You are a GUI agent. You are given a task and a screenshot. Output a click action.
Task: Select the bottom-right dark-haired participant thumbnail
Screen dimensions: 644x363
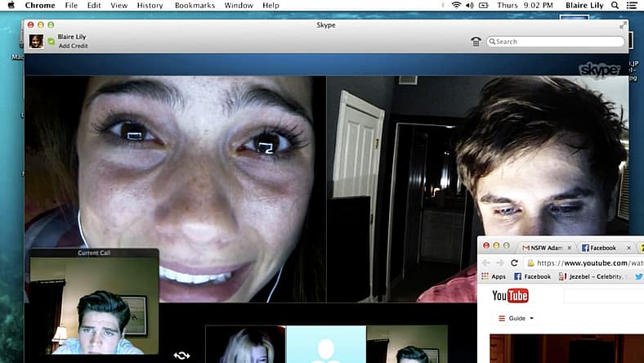(x=408, y=344)
